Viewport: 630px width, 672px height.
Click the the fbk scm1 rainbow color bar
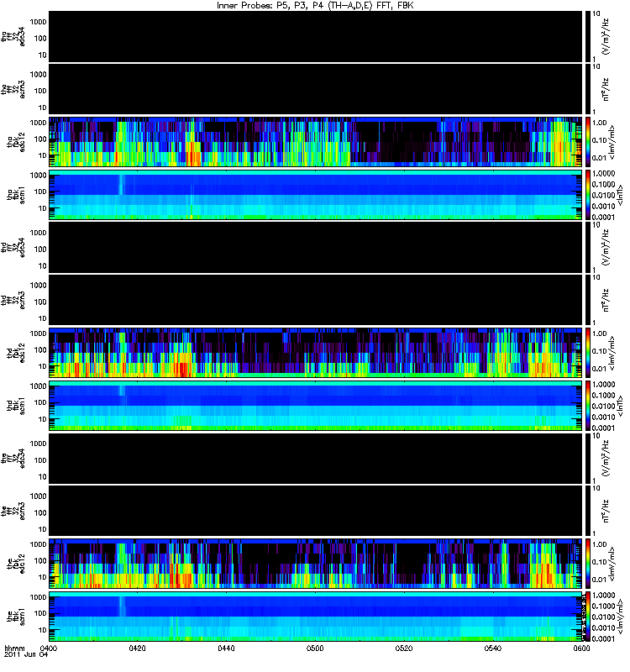tap(588, 617)
